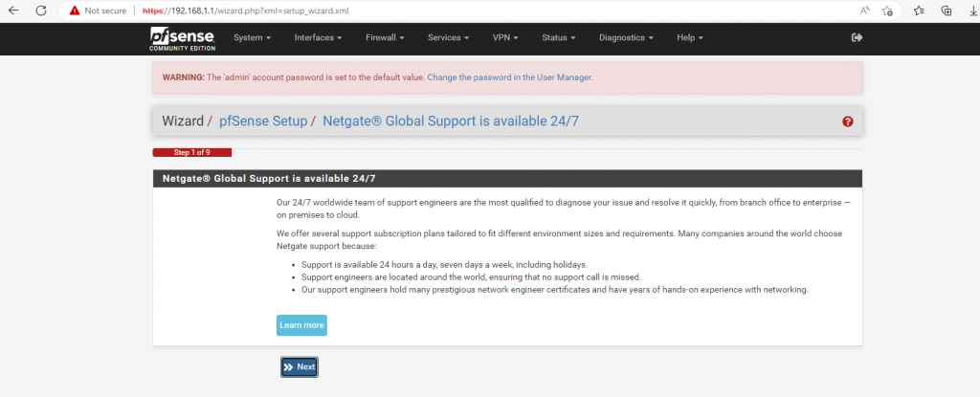
Task: Expand the Help menu
Action: [690, 37]
